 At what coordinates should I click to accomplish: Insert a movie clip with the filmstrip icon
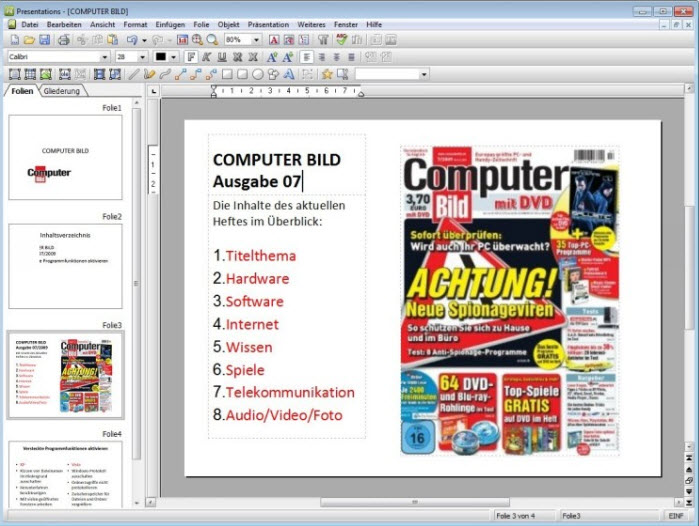99,74
